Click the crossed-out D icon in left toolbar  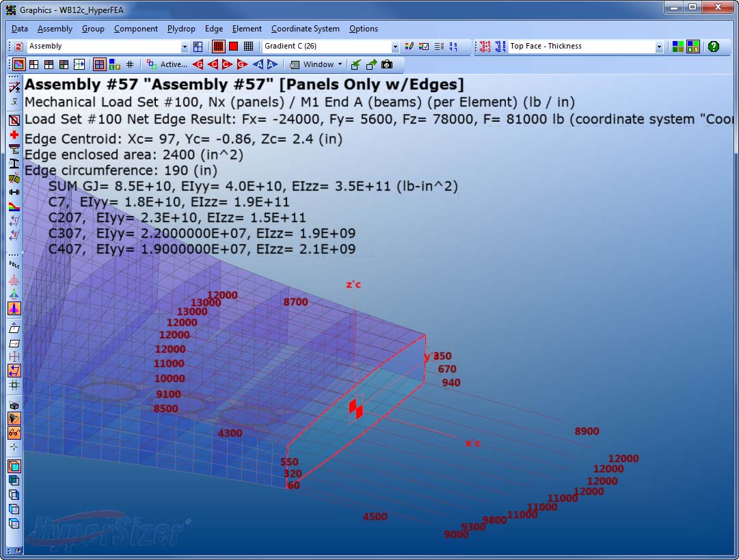(14, 120)
